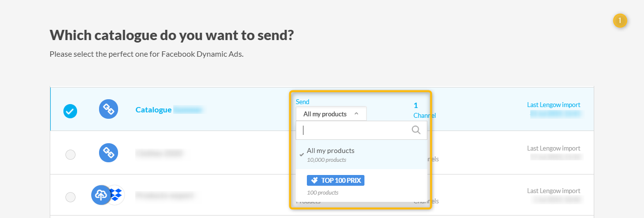Focus the search field in the dropdown

356,130
